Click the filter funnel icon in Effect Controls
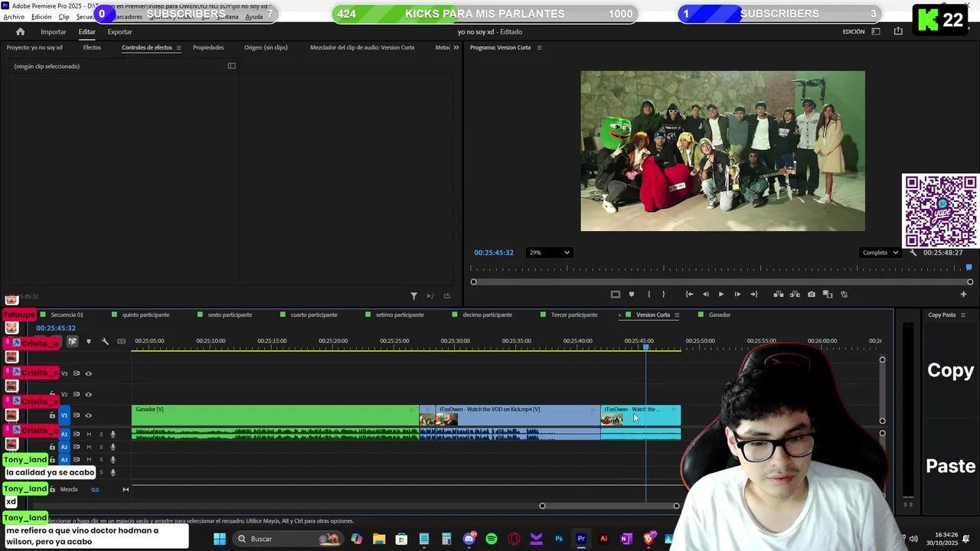This screenshot has height=551, width=980. [413, 296]
